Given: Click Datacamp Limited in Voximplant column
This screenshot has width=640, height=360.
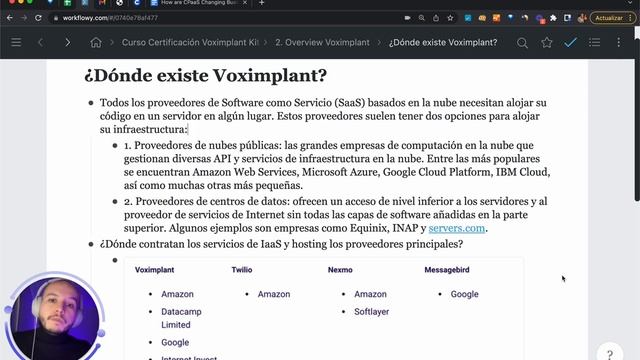Looking at the screenshot, I should (181, 318).
